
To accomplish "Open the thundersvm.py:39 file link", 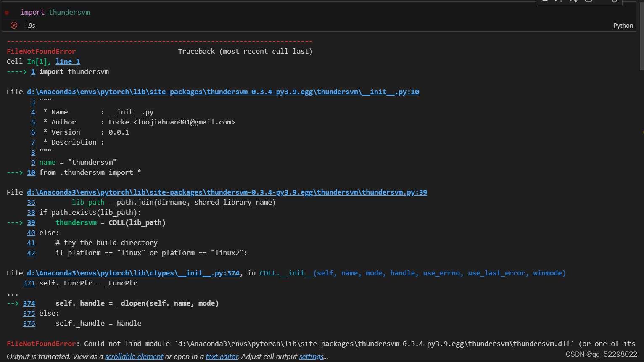I will point(227,192).
